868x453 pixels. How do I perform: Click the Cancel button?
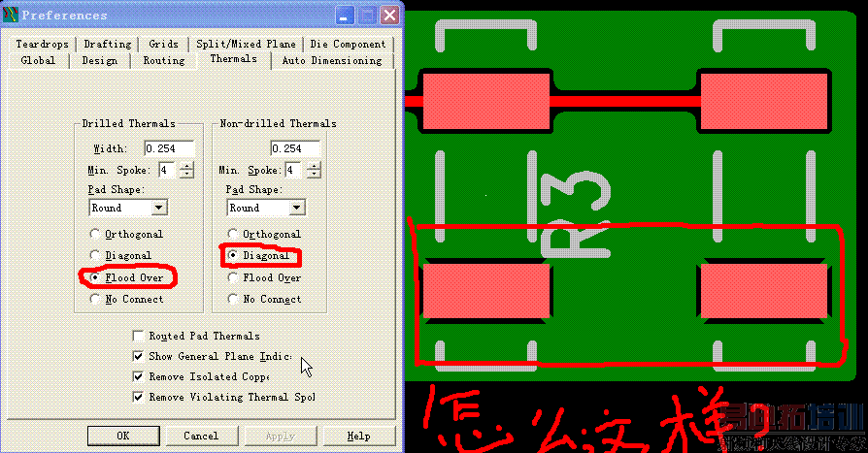coord(201,436)
